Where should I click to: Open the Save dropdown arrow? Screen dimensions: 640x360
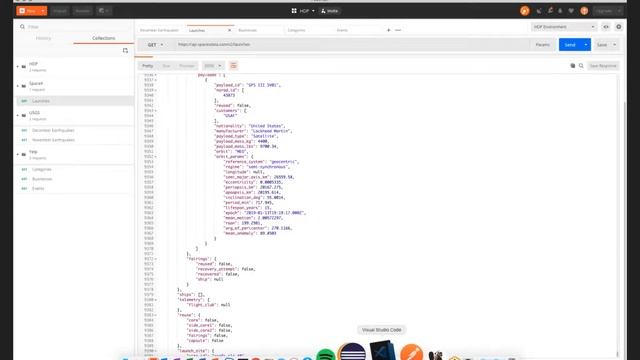(x=615, y=44)
